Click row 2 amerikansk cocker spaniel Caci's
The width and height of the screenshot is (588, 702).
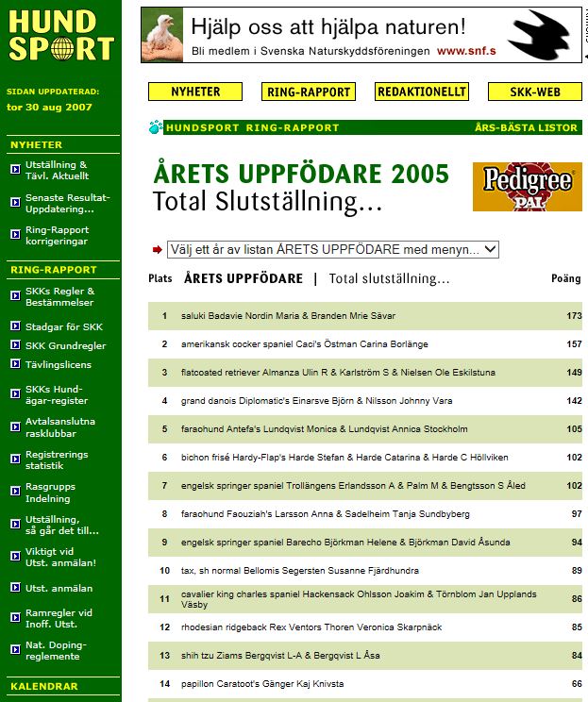point(365,344)
